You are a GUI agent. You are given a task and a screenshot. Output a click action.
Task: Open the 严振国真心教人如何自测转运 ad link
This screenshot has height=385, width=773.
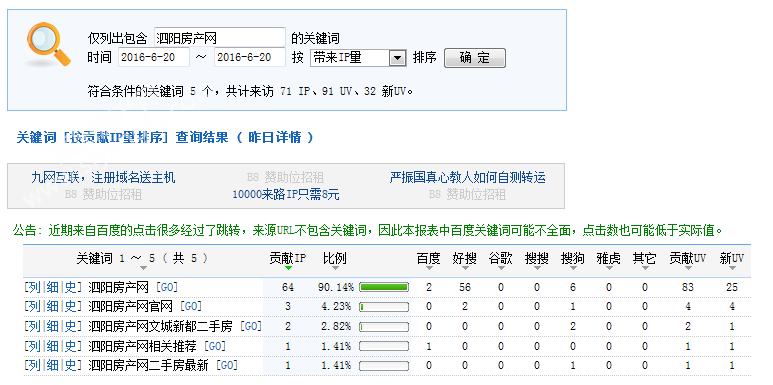[467, 177]
